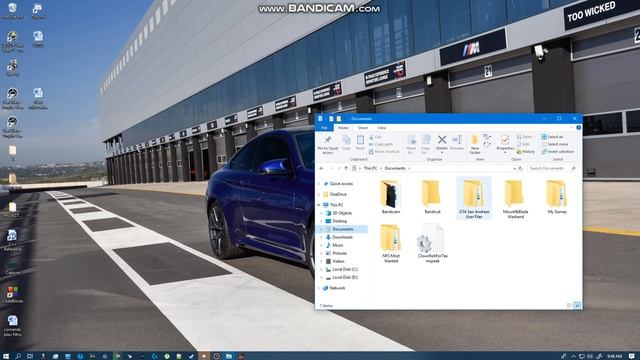Click Cut in the Clipboard group
640x360 pixels.
click(x=375, y=137)
